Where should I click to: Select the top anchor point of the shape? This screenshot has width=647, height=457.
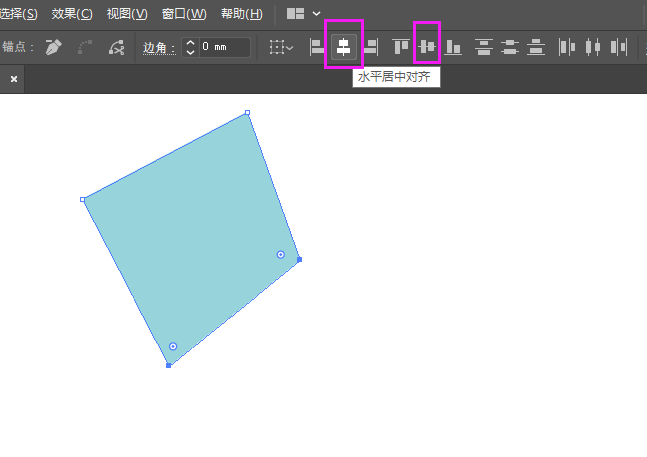(248, 112)
